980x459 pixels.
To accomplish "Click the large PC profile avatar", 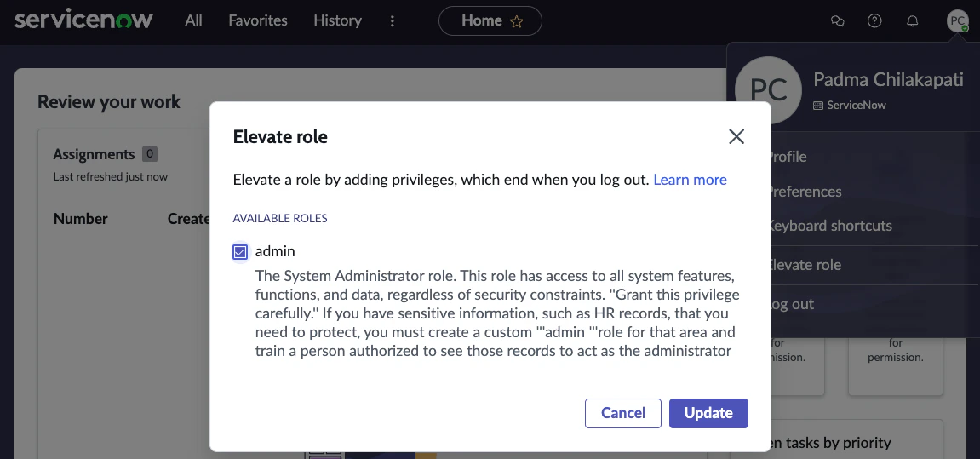I will pos(769,90).
